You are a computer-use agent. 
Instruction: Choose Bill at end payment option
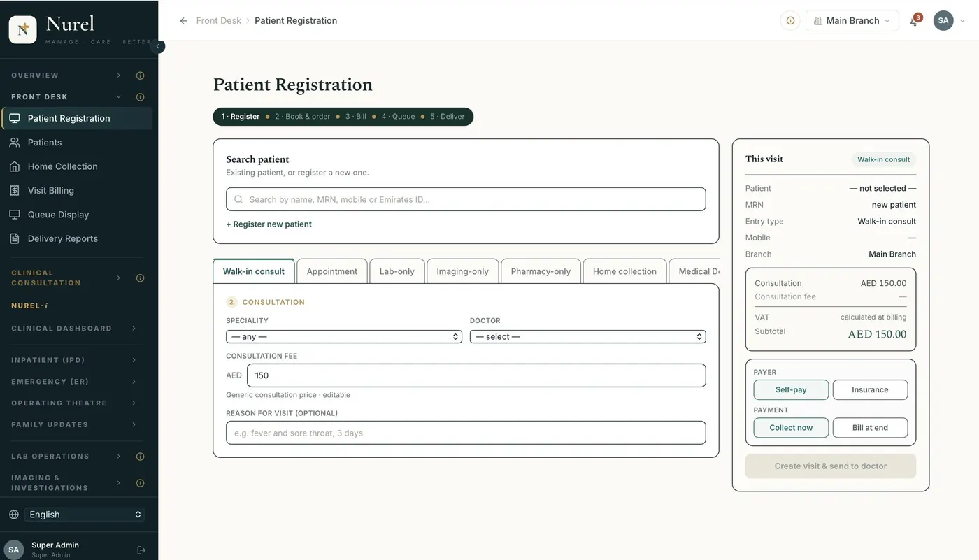pyautogui.click(x=870, y=427)
